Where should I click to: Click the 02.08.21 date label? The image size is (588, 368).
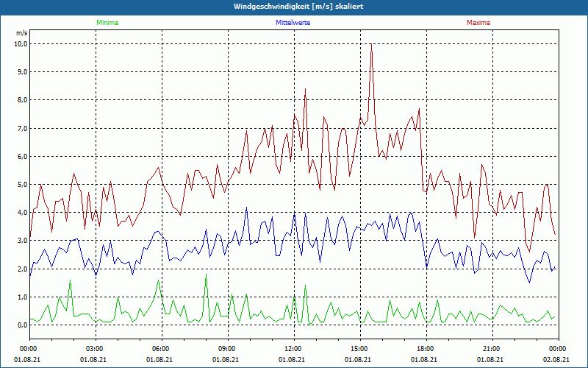click(x=556, y=359)
